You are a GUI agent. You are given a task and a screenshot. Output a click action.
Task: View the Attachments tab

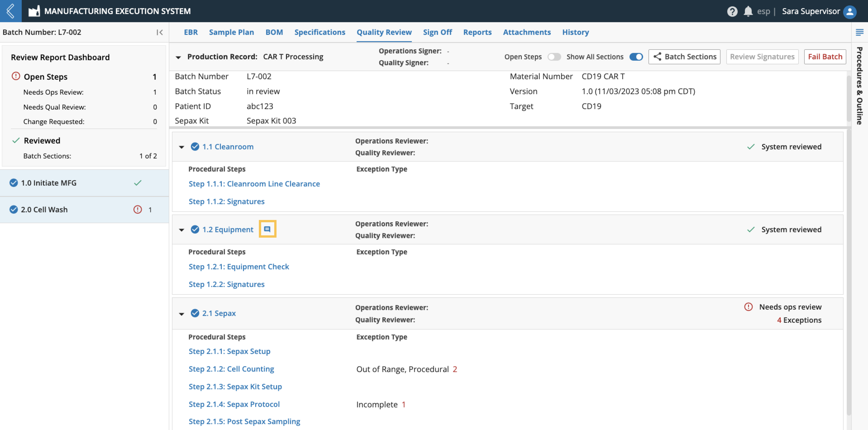click(x=527, y=32)
